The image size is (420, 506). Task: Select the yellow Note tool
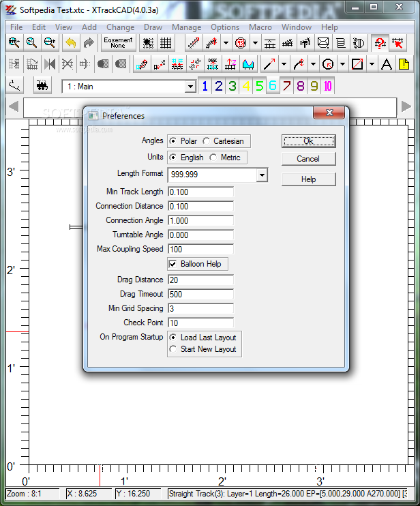[x=404, y=64]
